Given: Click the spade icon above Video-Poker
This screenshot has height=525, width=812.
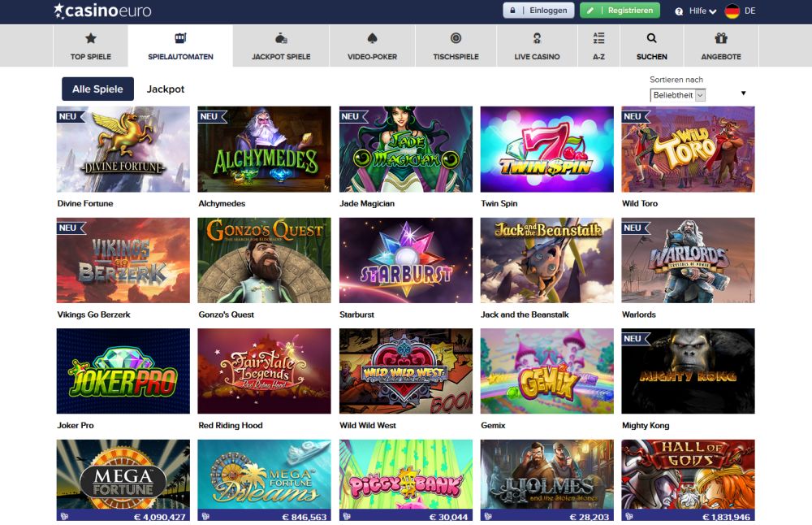Looking at the screenshot, I should tap(372, 38).
